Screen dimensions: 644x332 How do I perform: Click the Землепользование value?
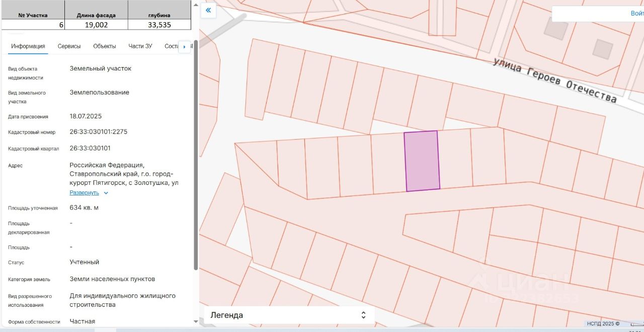pos(100,93)
